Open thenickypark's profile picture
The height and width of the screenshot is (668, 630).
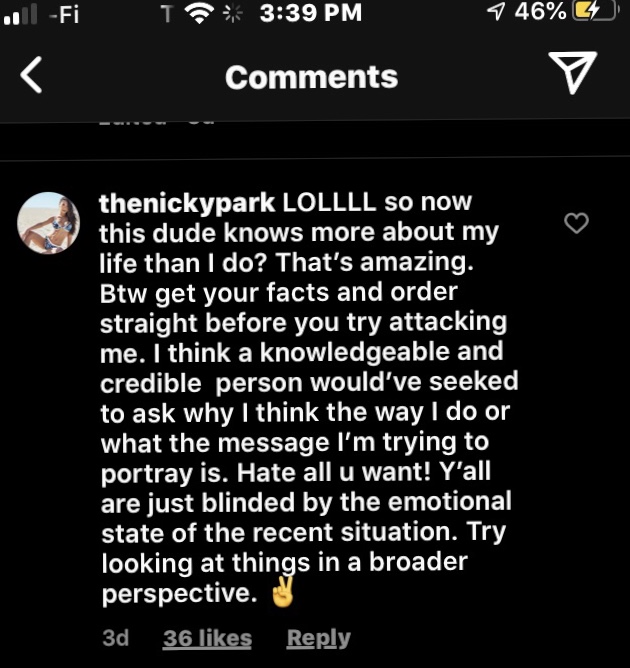pyautogui.click(x=49, y=222)
